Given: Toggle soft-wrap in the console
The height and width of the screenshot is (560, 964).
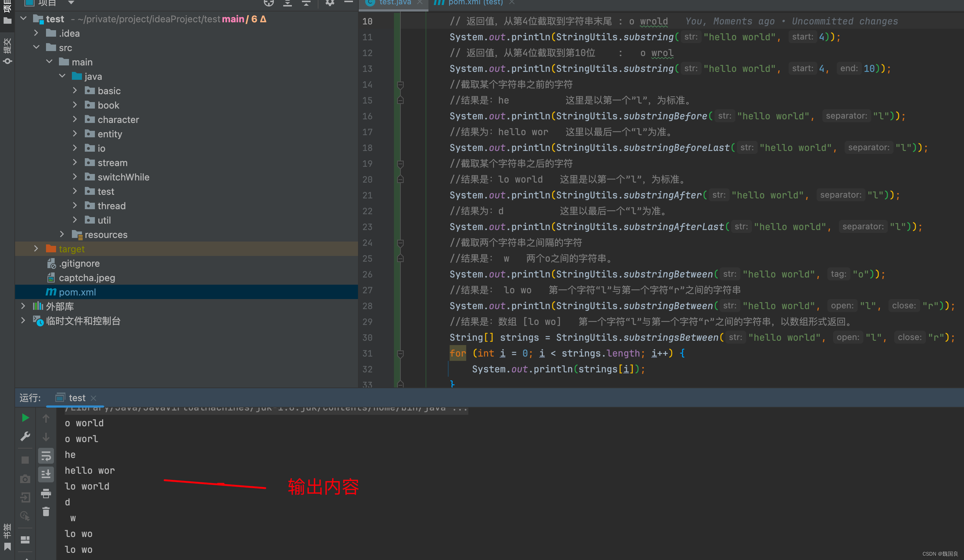Looking at the screenshot, I should (x=46, y=456).
